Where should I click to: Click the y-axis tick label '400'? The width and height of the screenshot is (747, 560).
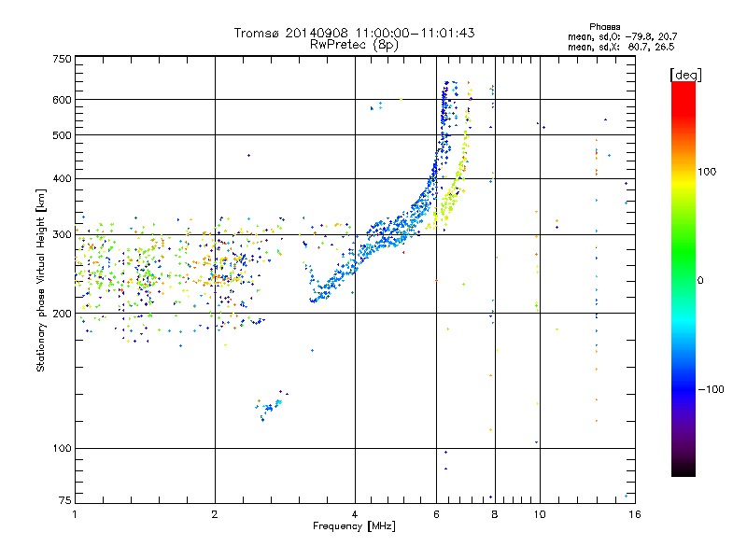tap(62, 178)
